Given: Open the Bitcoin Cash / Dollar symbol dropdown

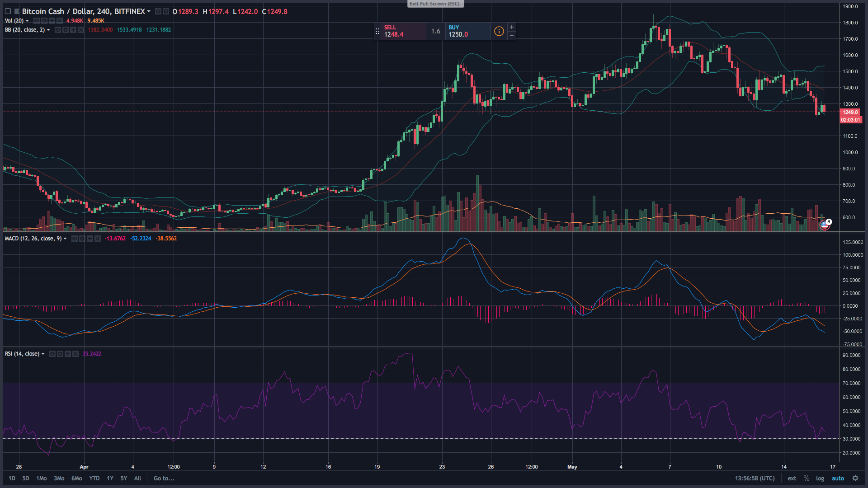Looking at the screenshot, I should tap(149, 11).
